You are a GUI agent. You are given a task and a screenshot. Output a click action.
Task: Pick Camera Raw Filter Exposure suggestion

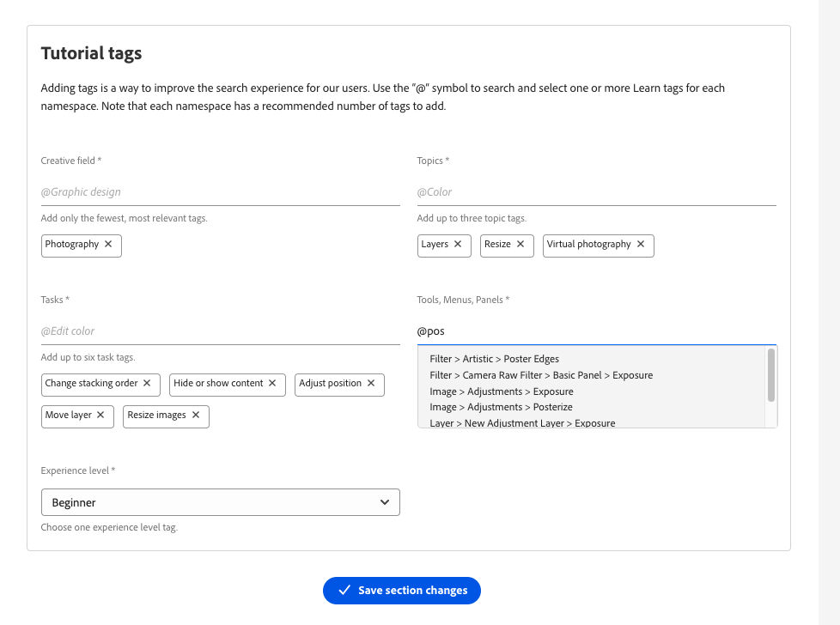tap(540, 375)
